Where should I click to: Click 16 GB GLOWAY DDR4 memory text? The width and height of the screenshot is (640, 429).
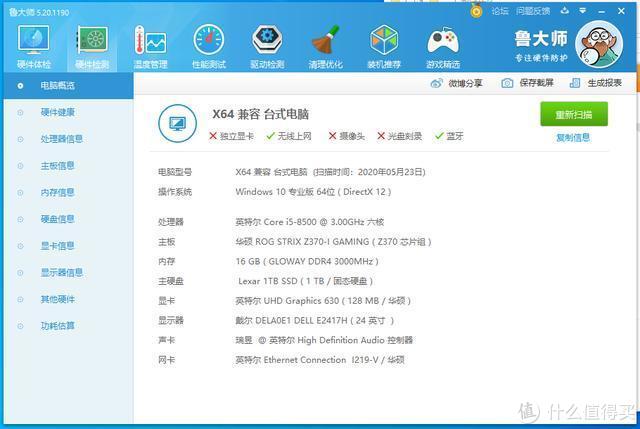[x=307, y=261]
